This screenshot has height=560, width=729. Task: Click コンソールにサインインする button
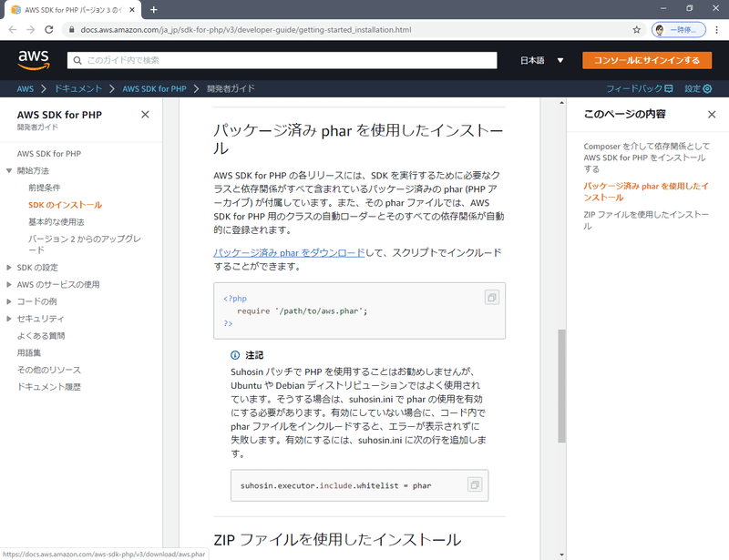(647, 60)
